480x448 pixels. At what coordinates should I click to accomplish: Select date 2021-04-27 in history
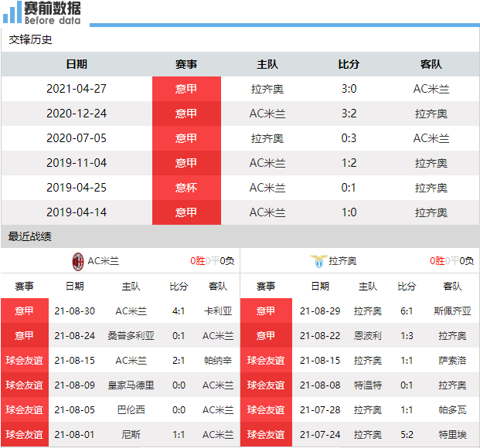(77, 89)
